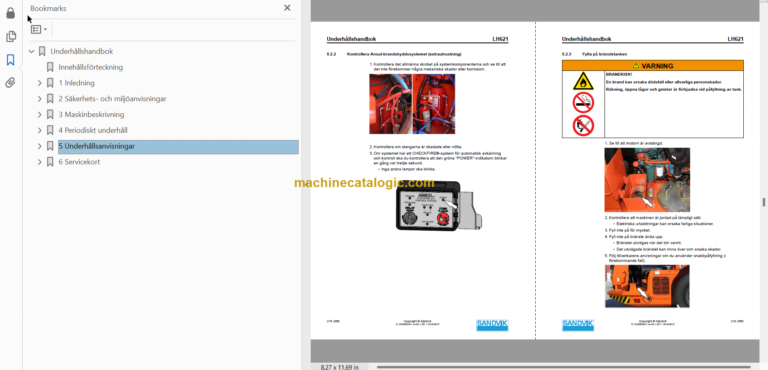Open the bookmarks options dropdown menu
This screenshot has width=768, height=370.
tap(39, 29)
